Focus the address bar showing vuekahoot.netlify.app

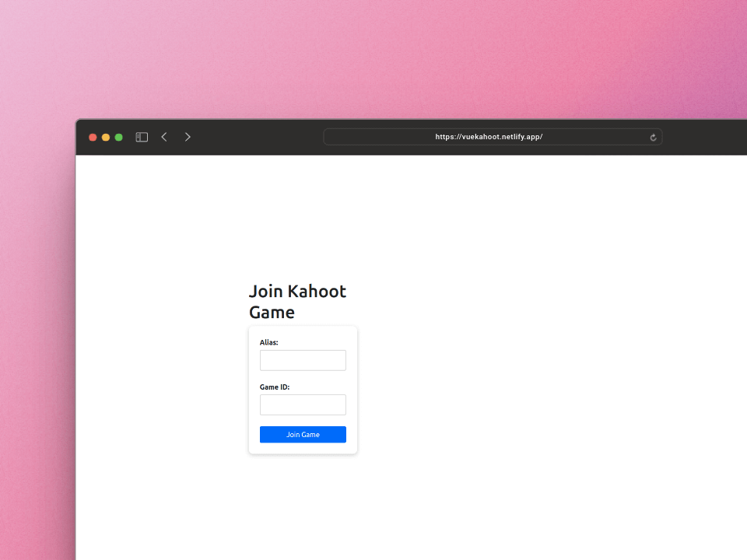tap(489, 137)
